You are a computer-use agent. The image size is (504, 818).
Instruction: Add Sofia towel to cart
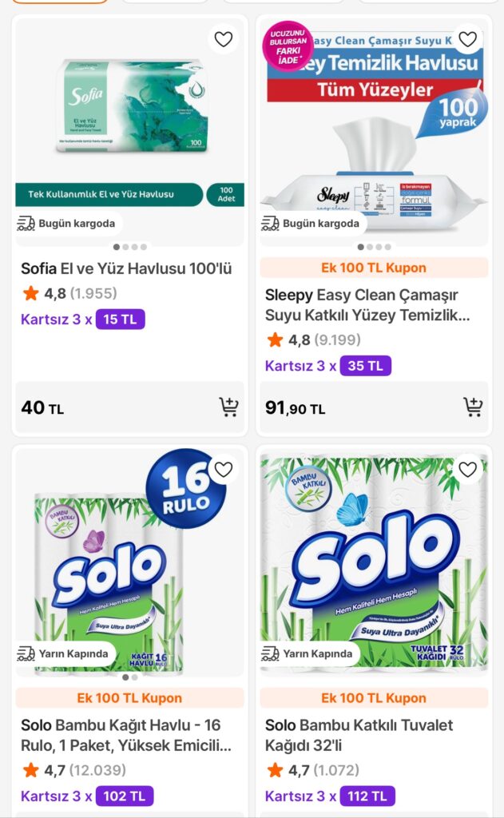(x=228, y=407)
